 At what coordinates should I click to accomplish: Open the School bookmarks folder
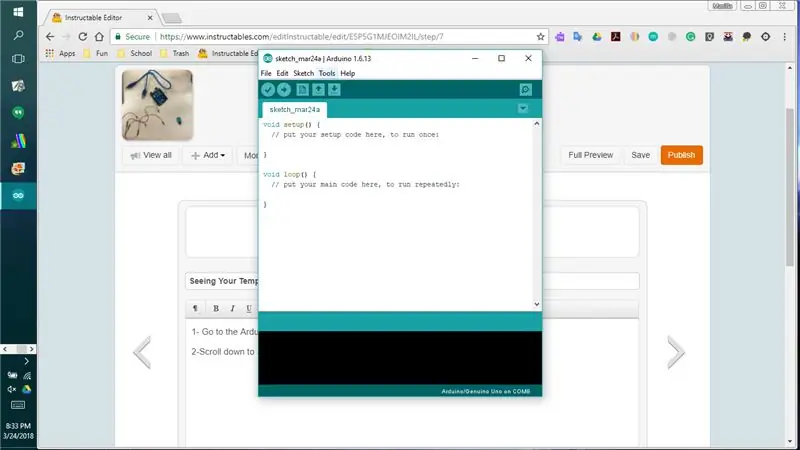point(135,53)
